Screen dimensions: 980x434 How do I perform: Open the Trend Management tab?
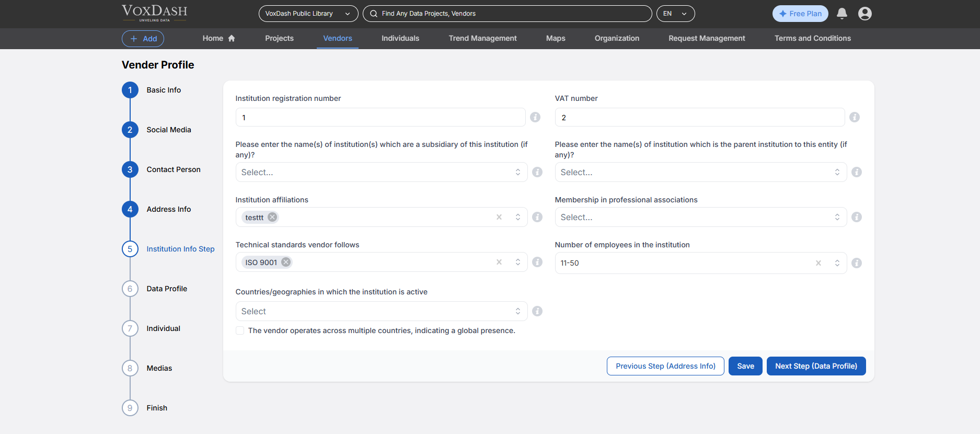coord(482,38)
